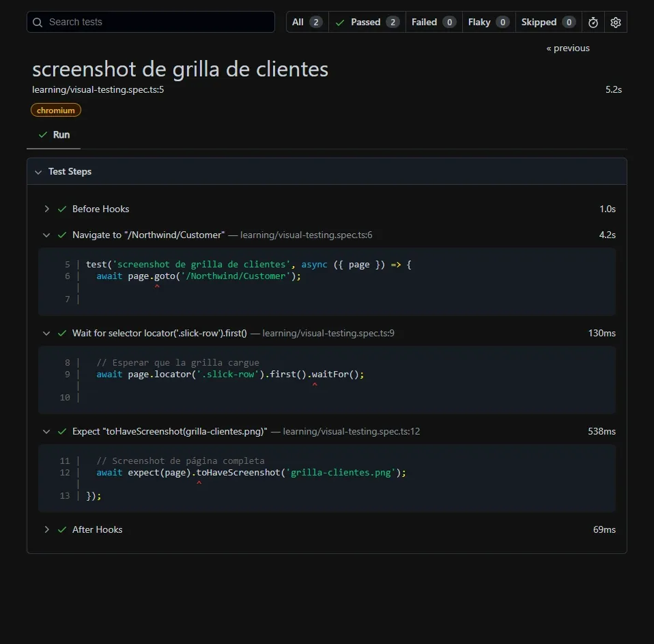Click the location learning/visual-testing.spec.ts:12

click(x=352, y=431)
